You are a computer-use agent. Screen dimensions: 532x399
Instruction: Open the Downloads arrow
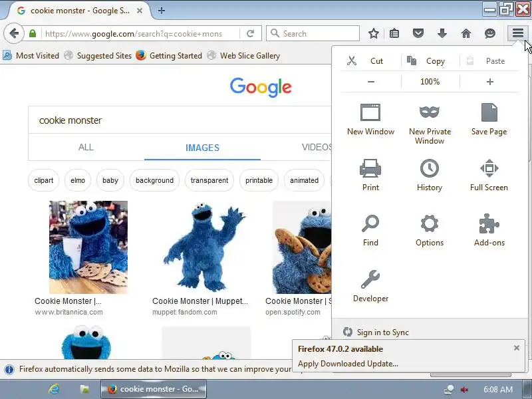click(442, 33)
